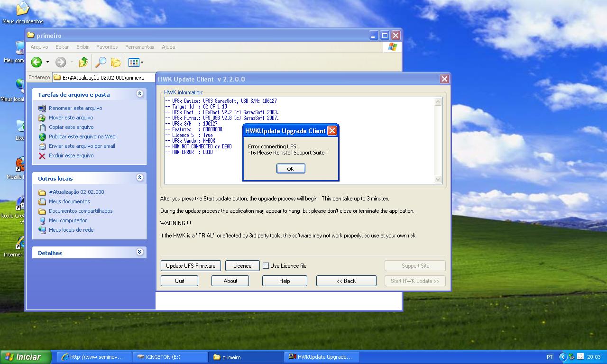Click the Quit button
607x364 pixels.
click(179, 281)
